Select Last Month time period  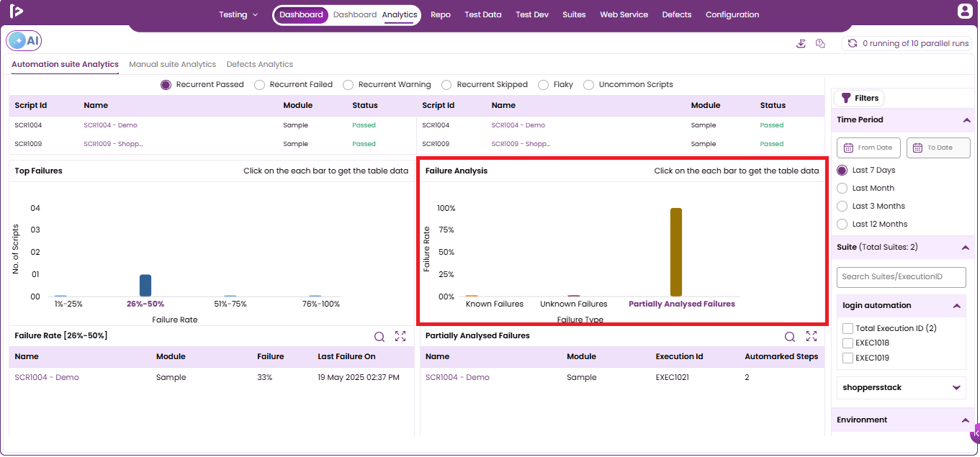coord(842,188)
